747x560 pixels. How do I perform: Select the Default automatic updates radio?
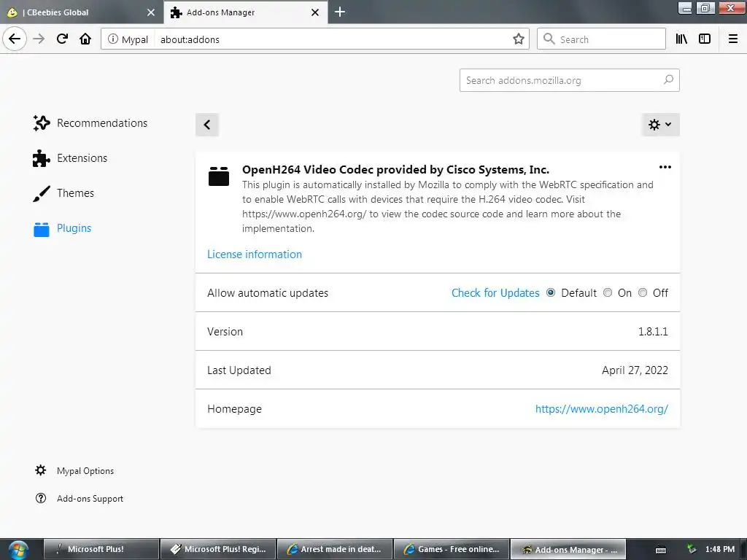(x=551, y=292)
